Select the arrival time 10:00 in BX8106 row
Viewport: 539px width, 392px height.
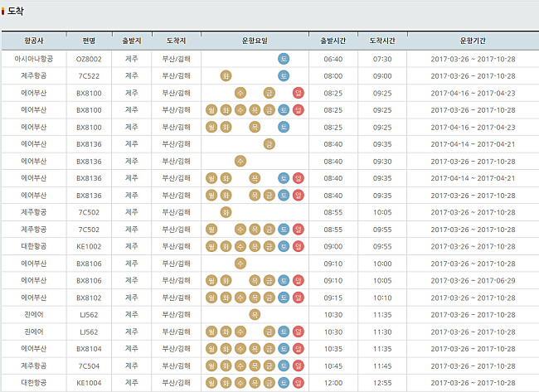pos(382,264)
